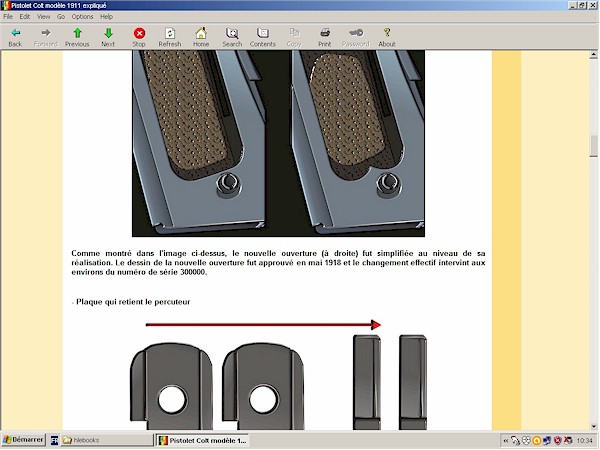Go back with the Back arrow
The height and width of the screenshot is (450, 600).
pos(15,37)
